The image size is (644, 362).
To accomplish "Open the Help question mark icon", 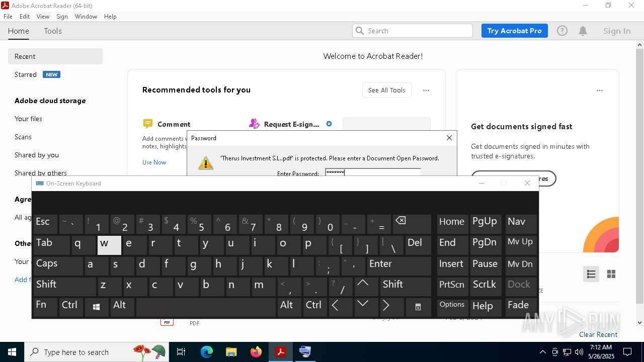I will coord(562,31).
